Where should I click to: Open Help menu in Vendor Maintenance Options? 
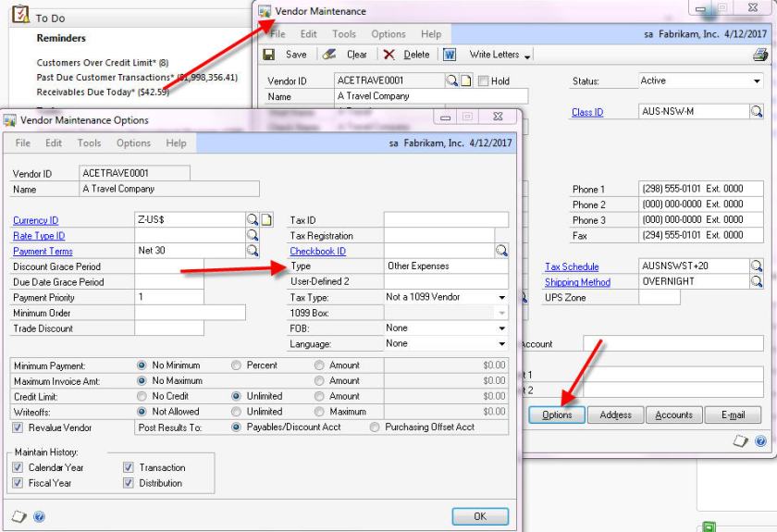click(176, 143)
